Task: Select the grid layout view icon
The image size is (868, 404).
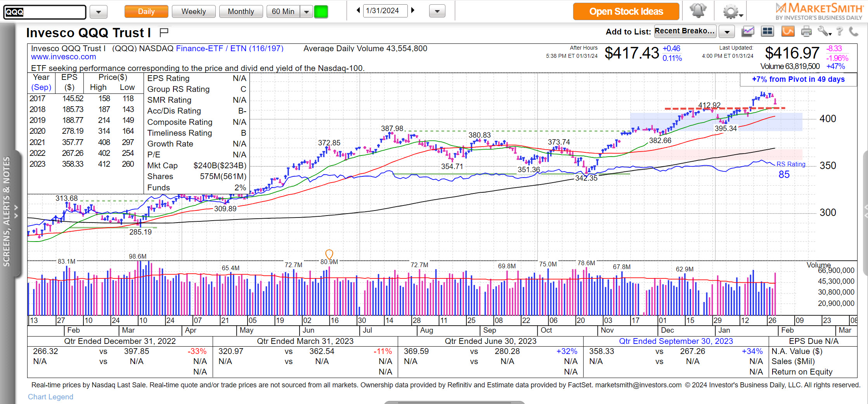Action: [x=768, y=31]
